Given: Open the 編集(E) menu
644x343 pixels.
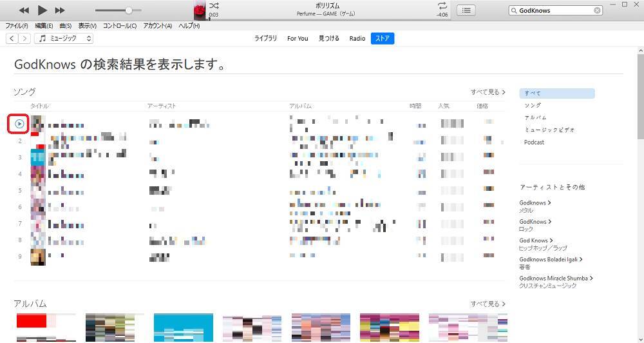Looking at the screenshot, I should point(44,26).
